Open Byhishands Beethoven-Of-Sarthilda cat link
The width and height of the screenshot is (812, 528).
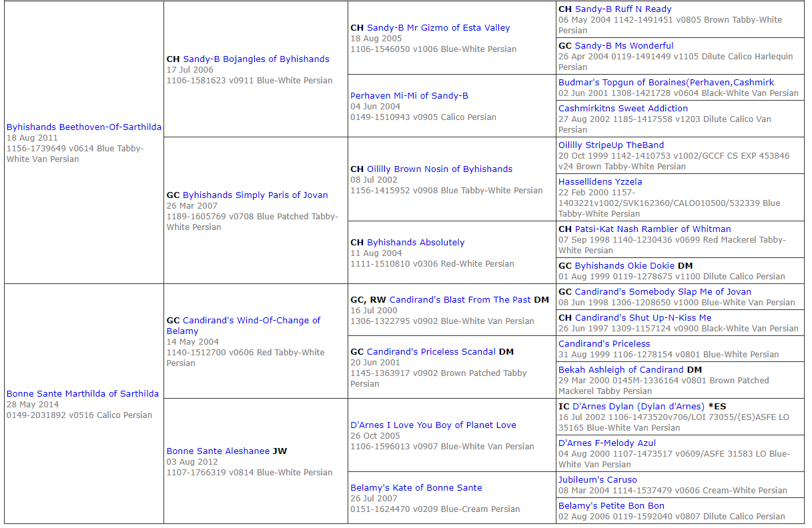click(x=83, y=127)
